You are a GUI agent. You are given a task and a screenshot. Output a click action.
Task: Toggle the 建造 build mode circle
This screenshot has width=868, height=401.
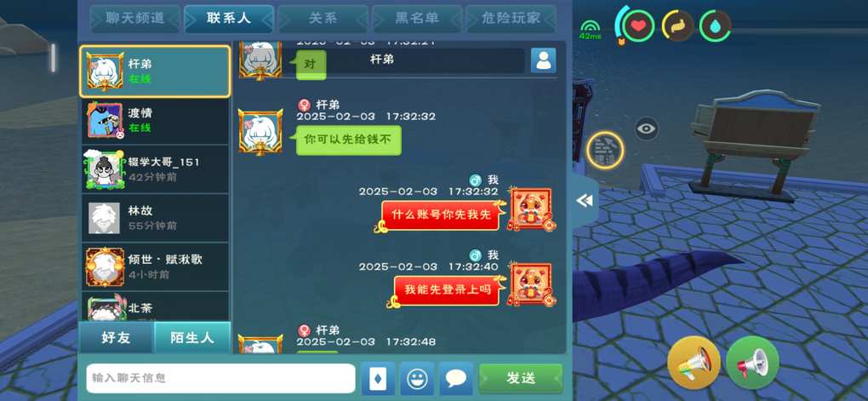(605, 150)
